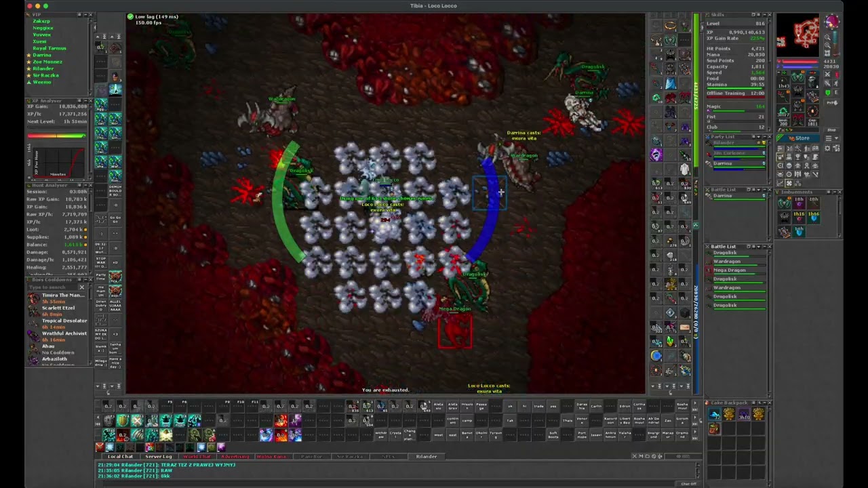Enable defensive fight mode (green shield)
This screenshot has width=868, height=488.
point(828,92)
